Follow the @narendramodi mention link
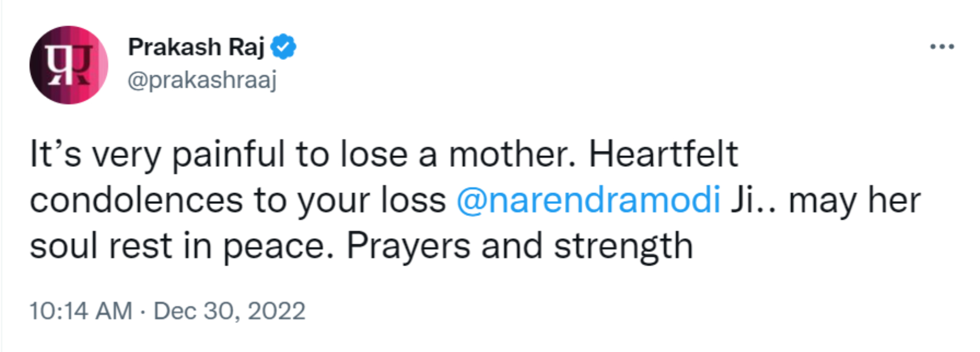This screenshot has height=352, width=980. [589, 200]
